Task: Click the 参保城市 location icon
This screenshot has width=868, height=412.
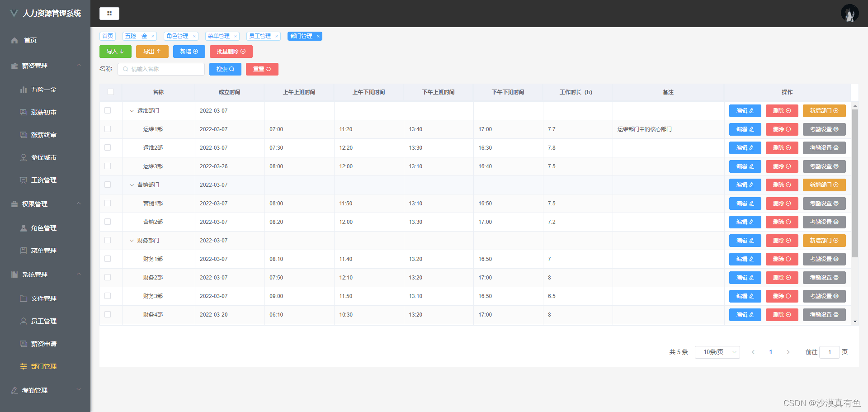Action: pyautogui.click(x=24, y=157)
